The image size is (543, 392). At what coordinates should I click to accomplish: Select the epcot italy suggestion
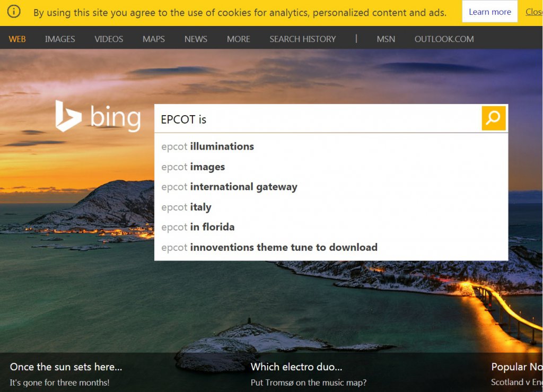(186, 207)
